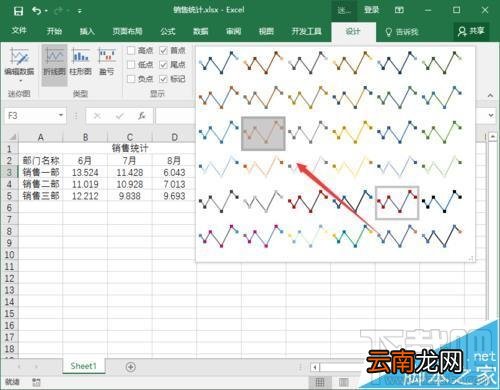Viewport: 500px width, 390px height.
Task: Choose the teal sparkline style in the last gallery row
Action: point(353,236)
